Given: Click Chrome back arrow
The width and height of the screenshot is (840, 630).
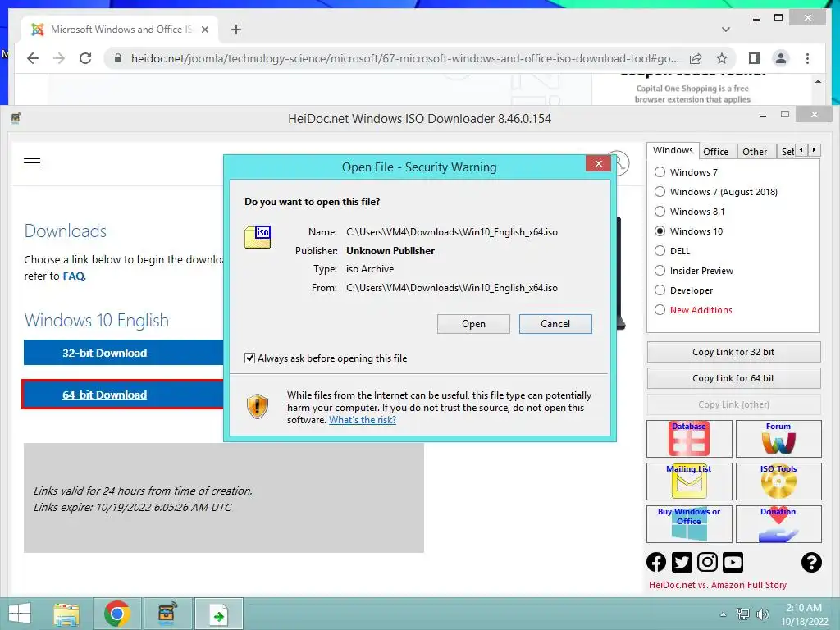Looking at the screenshot, I should 33,58.
